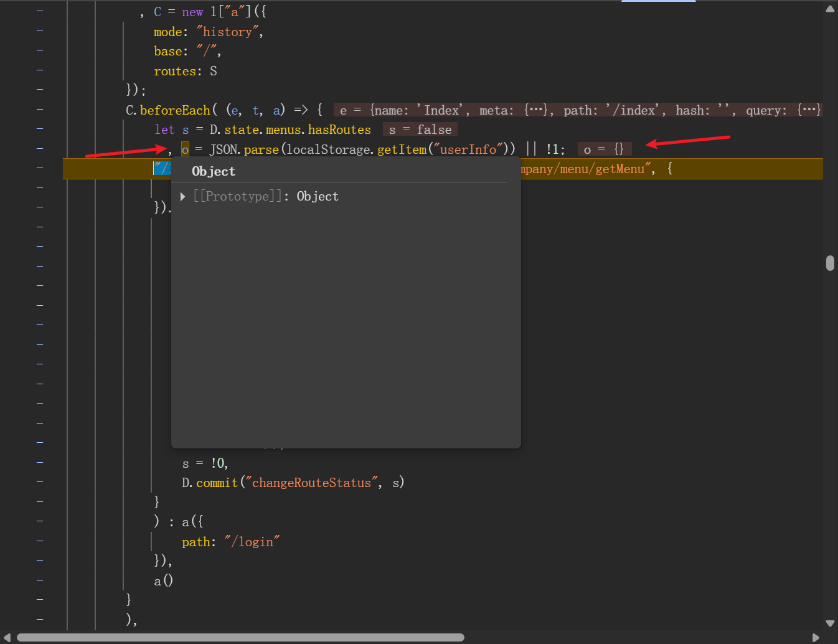
Task: Click the vertical scrollbar up arrow
Action: [x=830, y=9]
